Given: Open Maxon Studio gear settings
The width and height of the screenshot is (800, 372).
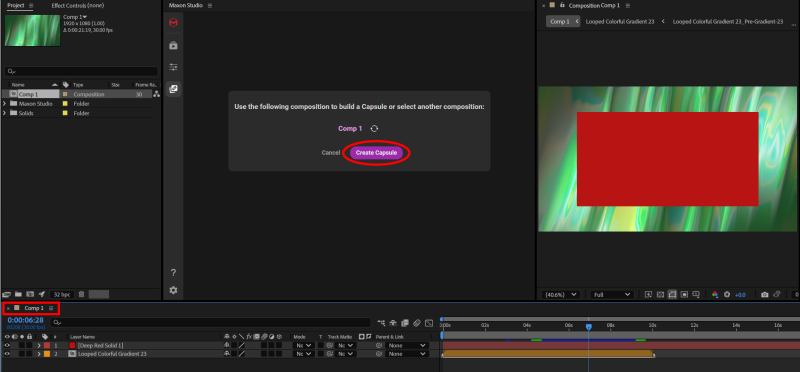Looking at the screenshot, I should tap(173, 290).
